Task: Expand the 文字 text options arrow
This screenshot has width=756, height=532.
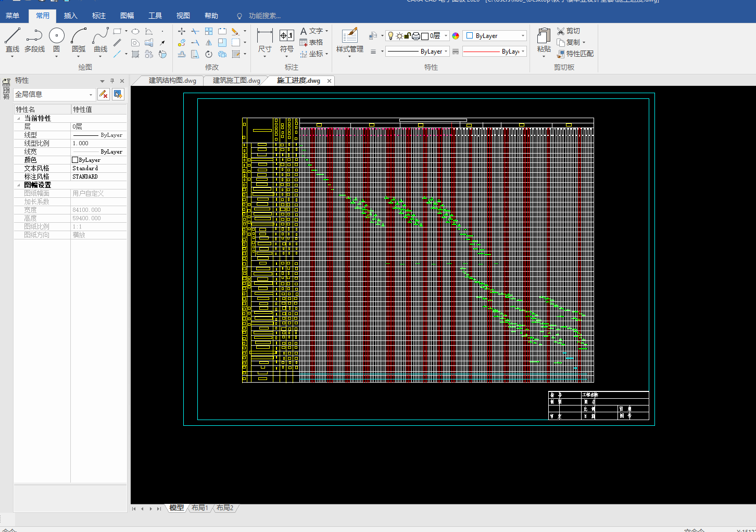Action: click(326, 31)
